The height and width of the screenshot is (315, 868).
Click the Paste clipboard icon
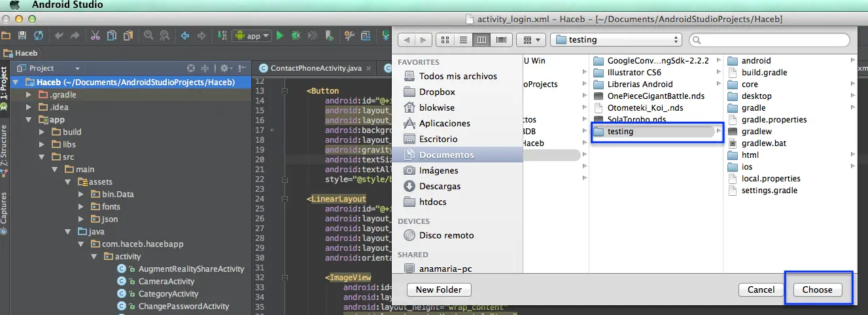pos(128,35)
